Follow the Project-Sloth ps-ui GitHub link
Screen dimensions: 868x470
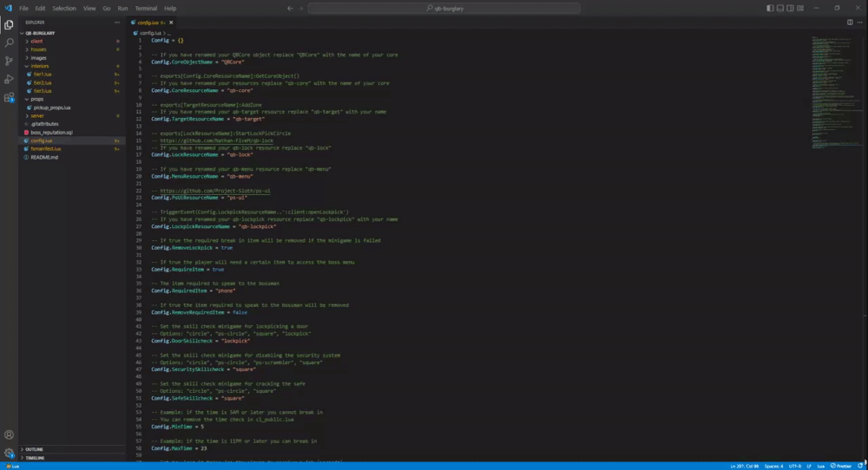[x=215, y=191]
